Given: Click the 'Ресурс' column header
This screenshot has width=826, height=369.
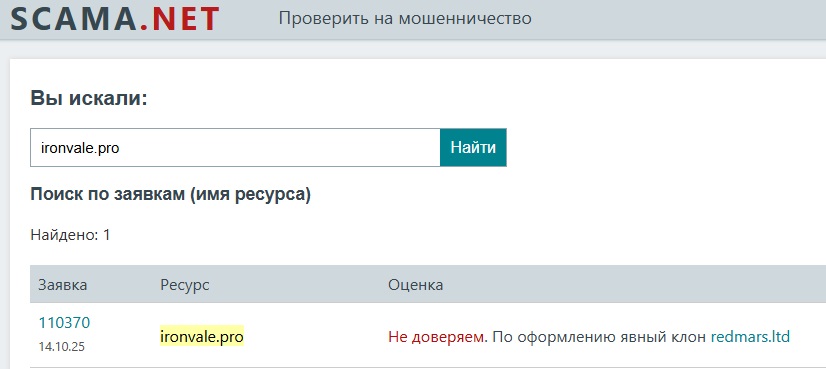Looking at the screenshot, I should (x=185, y=285).
